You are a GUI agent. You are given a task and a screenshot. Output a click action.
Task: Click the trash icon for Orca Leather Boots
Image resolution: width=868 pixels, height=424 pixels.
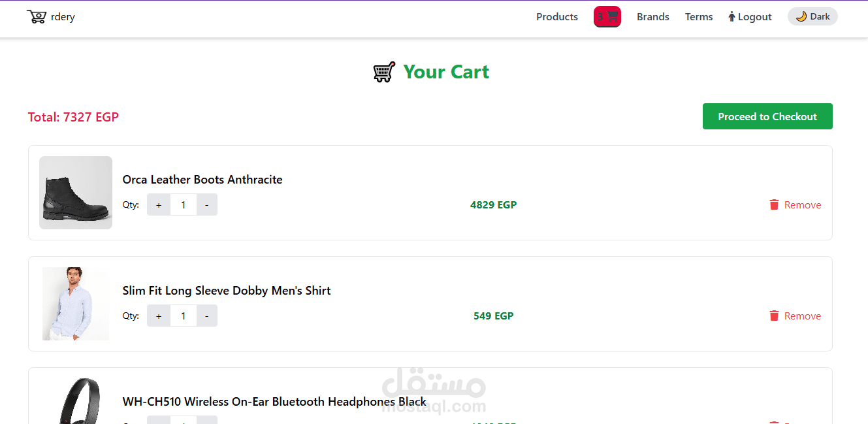click(x=774, y=204)
